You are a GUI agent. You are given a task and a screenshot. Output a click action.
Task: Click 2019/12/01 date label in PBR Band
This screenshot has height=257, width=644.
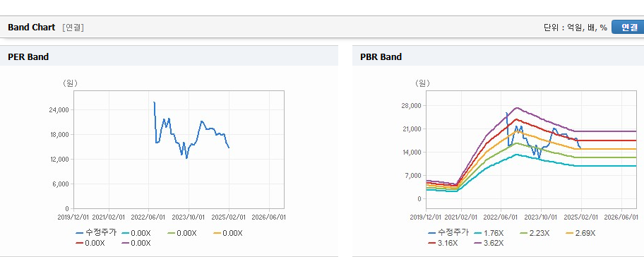[427, 217]
